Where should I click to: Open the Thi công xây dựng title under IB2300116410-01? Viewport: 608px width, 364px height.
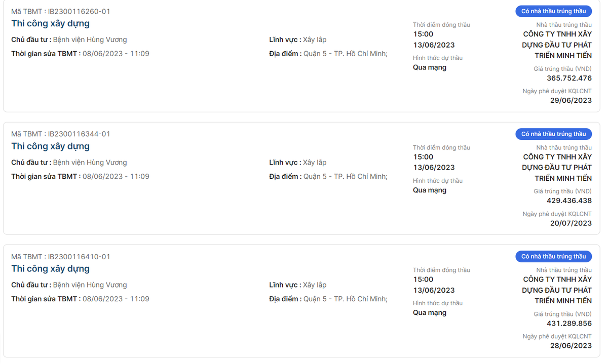tap(50, 269)
